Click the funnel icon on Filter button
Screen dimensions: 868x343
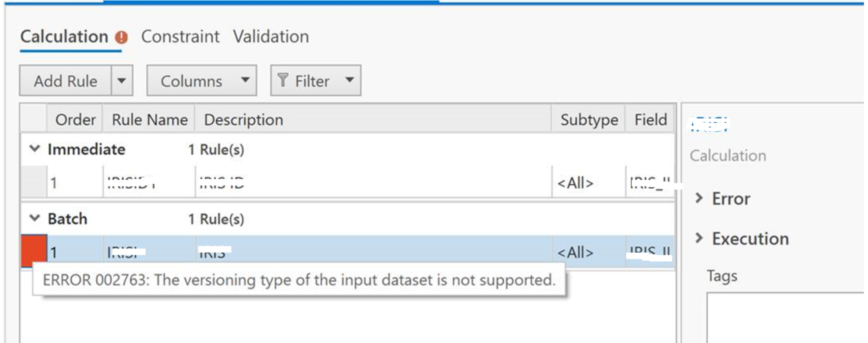pos(283,80)
